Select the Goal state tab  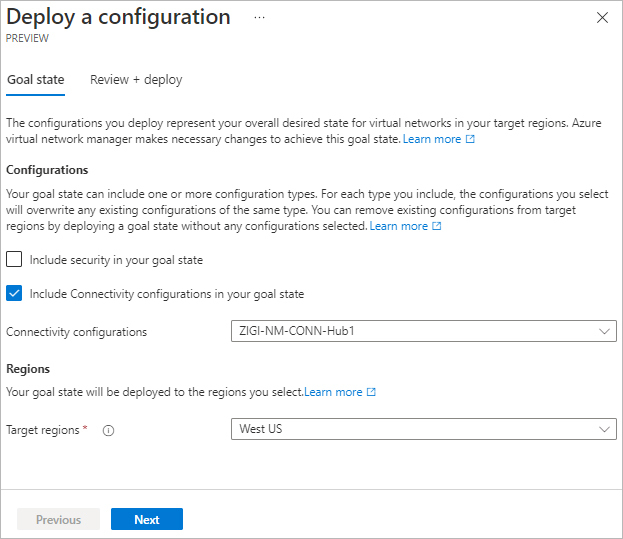click(x=35, y=80)
